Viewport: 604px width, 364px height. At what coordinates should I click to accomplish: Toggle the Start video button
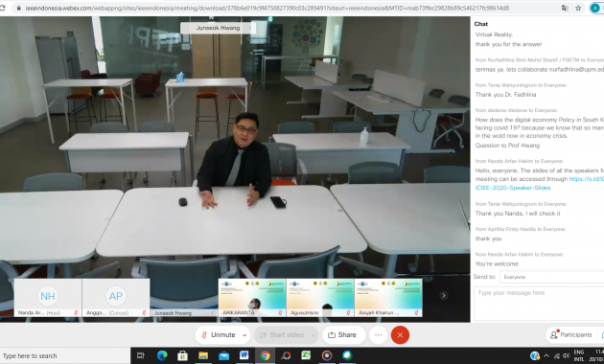tap(283, 334)
